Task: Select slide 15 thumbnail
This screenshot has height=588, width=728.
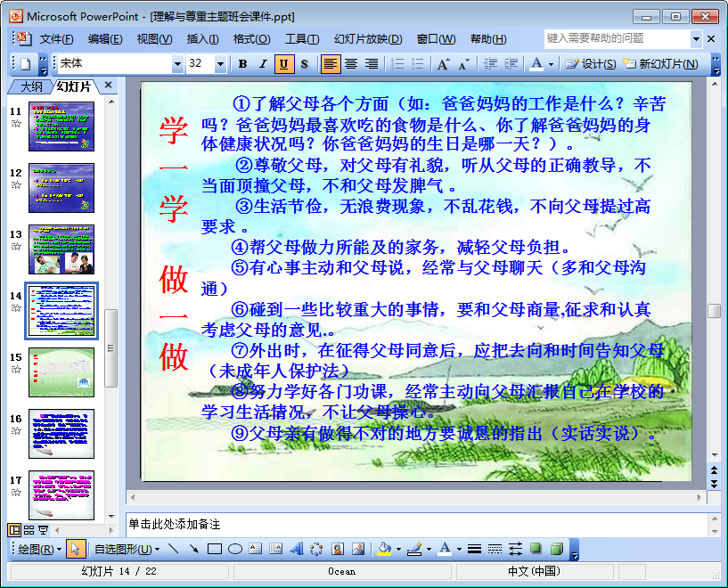Action: point(61,372)
